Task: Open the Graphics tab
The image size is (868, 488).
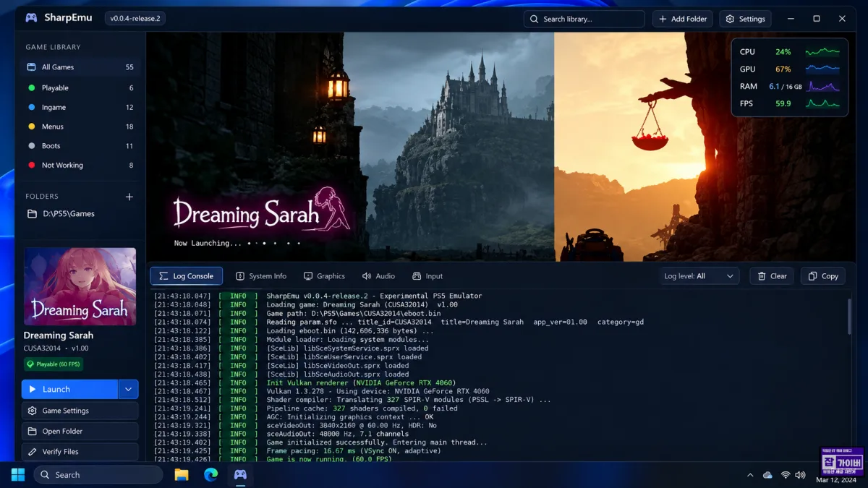Action: (324, 276)
